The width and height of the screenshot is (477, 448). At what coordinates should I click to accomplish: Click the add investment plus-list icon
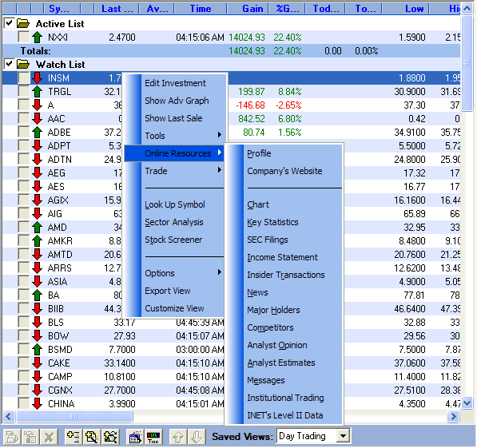73,438
